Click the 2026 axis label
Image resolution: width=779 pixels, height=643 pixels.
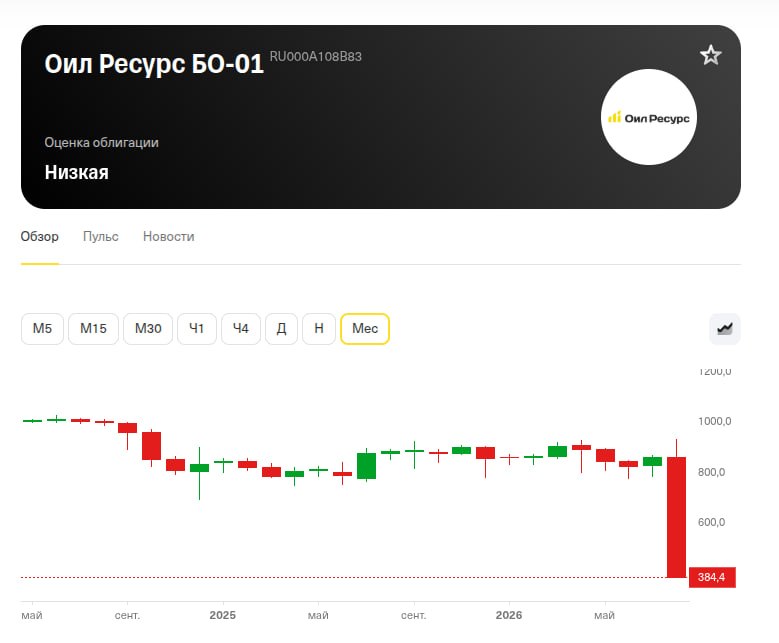pyautogui.click(x=509, y=615)
